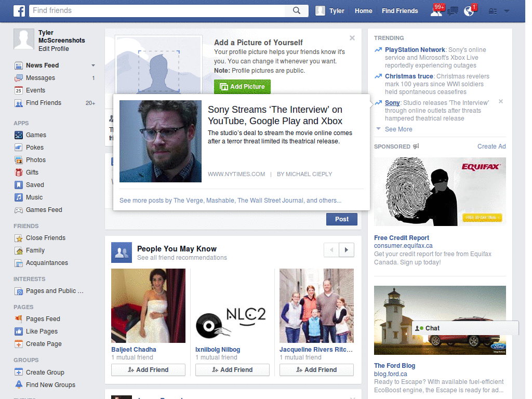The height and width of the screenshot is (399, 532).
Task: Click the News Feed sidebar icon
Action: (x=19, y=65)
